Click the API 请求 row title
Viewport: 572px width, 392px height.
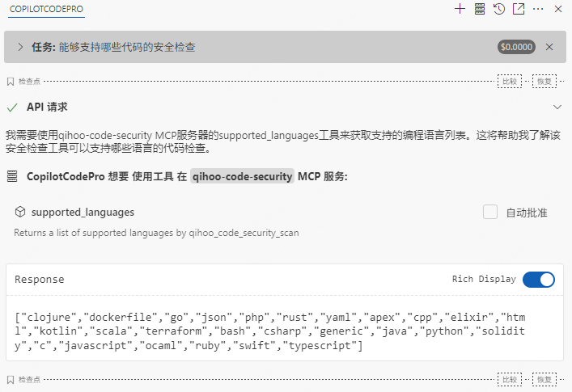(x=47, y=107)
